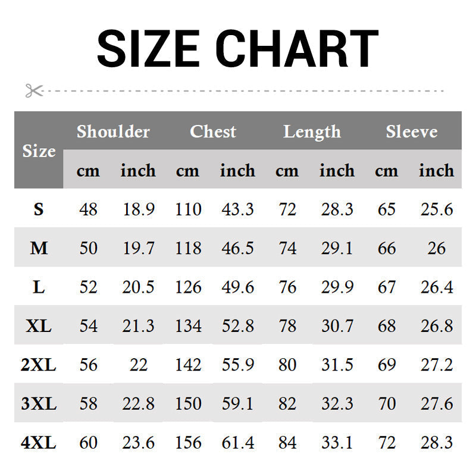This screenshot has height=476, width=476.
Task: Click the scissors icon on the dashed line
Action: pyautogui.click(x=34, y=90)
